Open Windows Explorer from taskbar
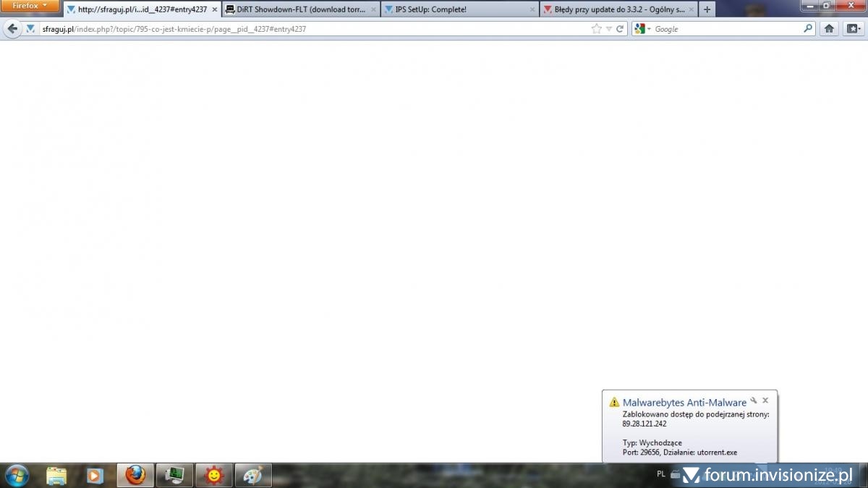Image resolution: width=868 pixels, height=488 pixels. click(56, 475)
